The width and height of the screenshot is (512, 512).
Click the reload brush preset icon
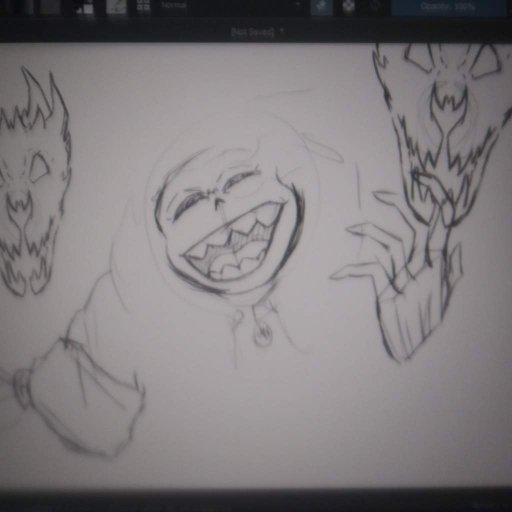pos(375,6)
